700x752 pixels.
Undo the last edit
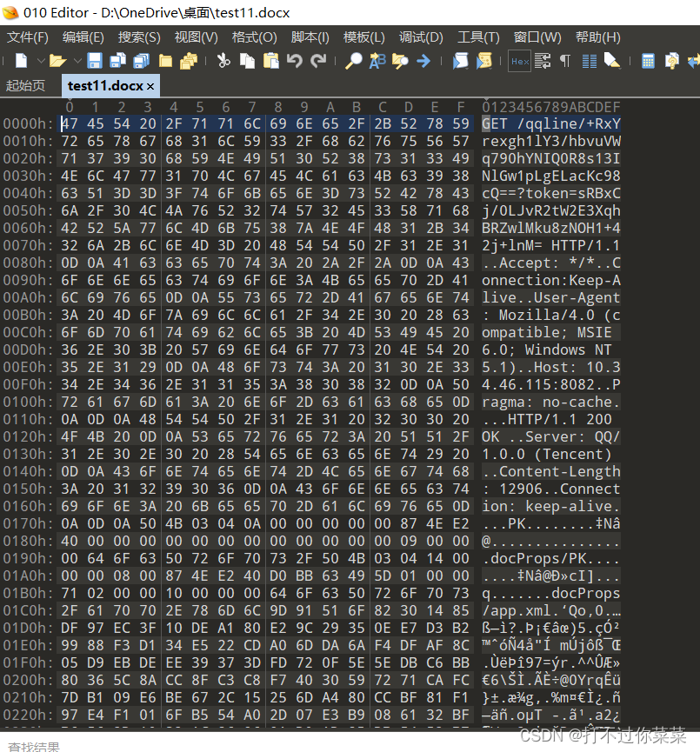click(295, 61)
